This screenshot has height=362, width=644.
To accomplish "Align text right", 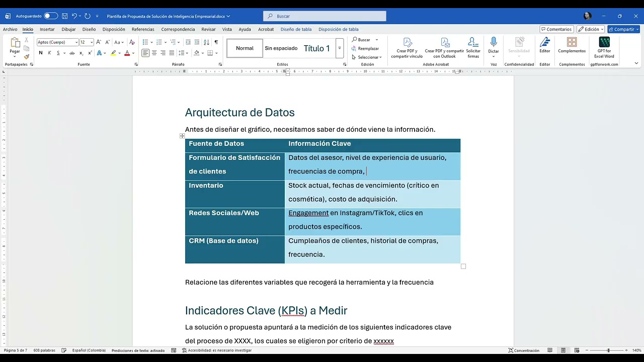I will (x=163, y=53).
